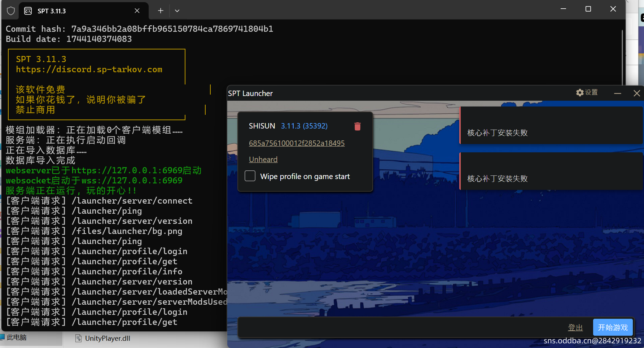Dismiss the second 核心补丁安装失败 notification
The height and width of the screenshot is (348, 644).
click(551, 171)
